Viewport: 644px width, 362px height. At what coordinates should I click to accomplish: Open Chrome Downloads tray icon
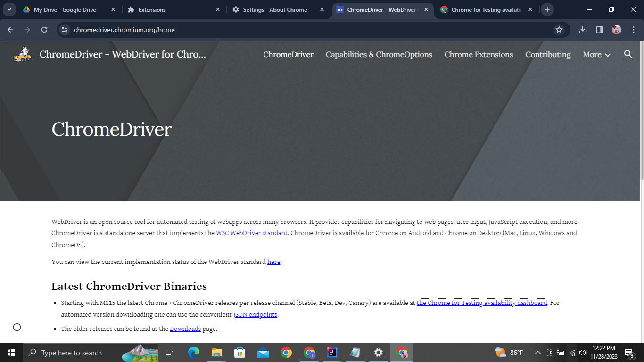[583, 30]
